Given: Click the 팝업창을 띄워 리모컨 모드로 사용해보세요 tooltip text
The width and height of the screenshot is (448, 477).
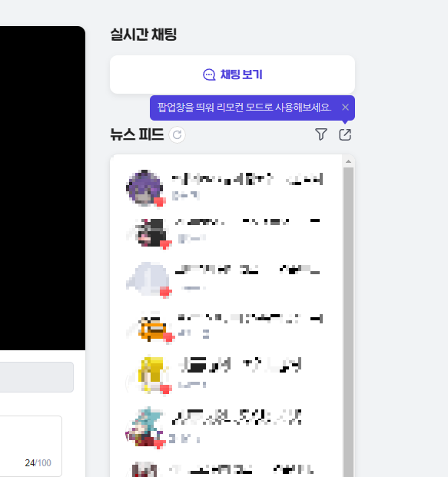Looking at the screenshot, I should coord(244,108).
